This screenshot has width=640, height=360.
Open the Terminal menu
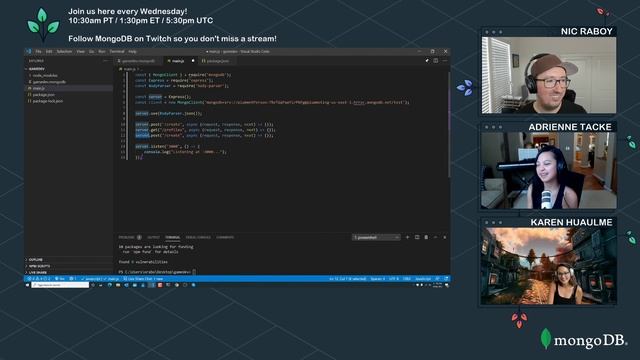pyautogui.click(x=117, y=51)
